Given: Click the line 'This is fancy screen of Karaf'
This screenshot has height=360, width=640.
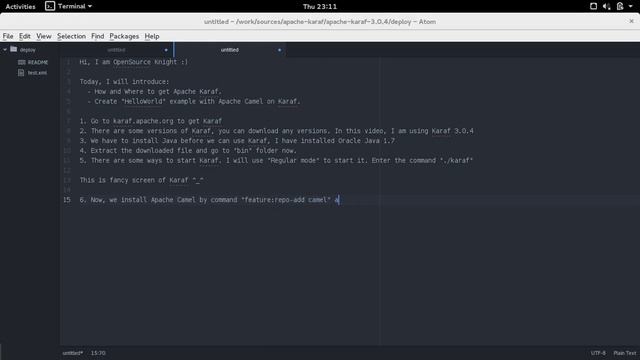Looking at the screenshot, I should pos(141,180).
